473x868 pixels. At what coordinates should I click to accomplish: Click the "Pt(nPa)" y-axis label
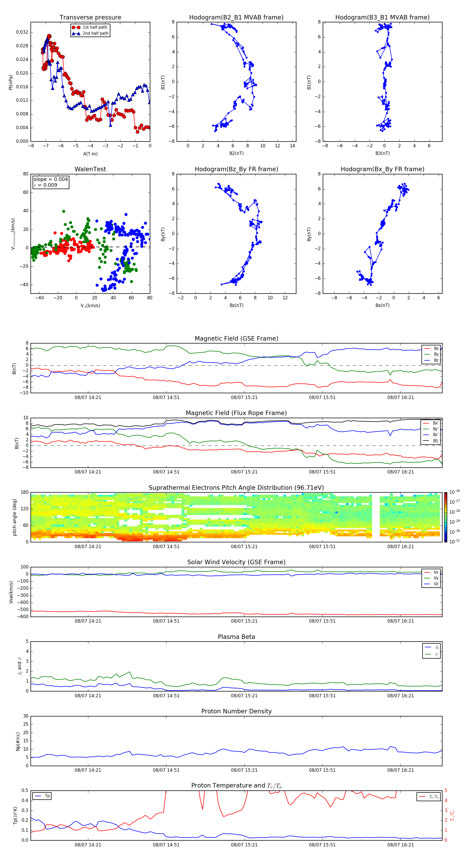tap(11, 82)
